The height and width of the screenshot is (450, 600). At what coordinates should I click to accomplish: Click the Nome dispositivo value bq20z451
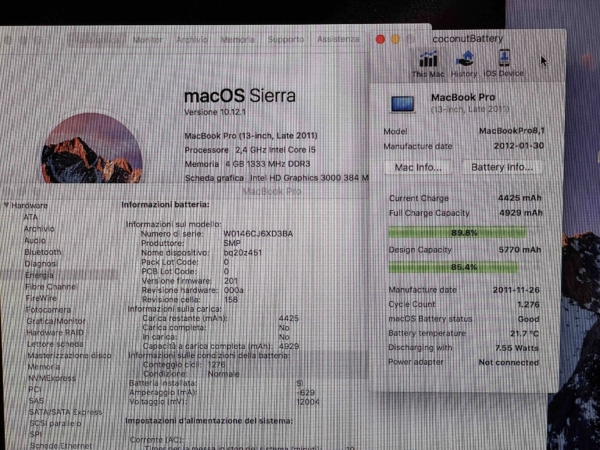pyautogui.click(x=243, y=253)
